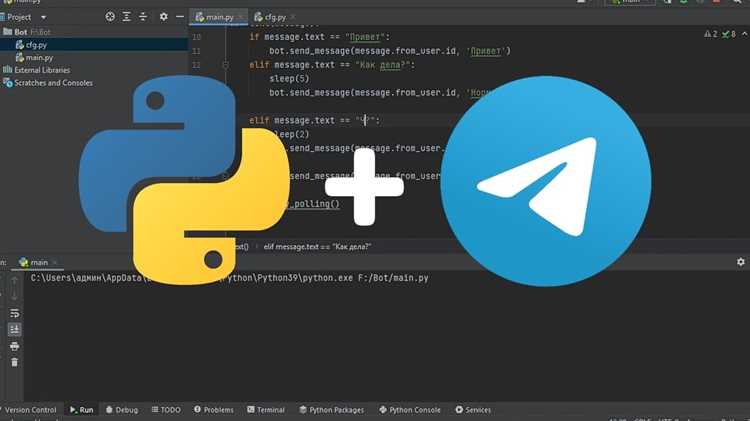750x421 pixels.
Task: Click the Collapse All icon in Project panel
Action: (x=143, y=17)
